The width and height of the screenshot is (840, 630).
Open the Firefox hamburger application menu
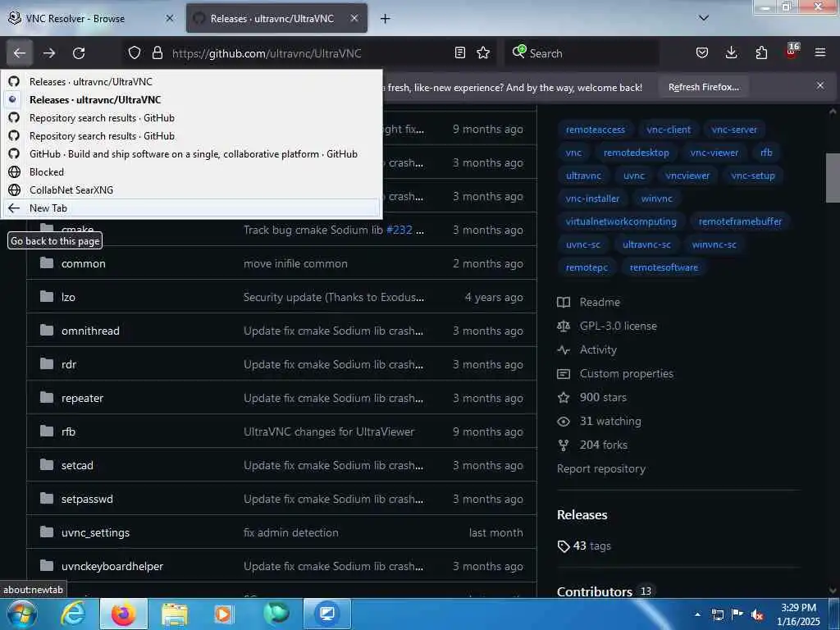820,53
